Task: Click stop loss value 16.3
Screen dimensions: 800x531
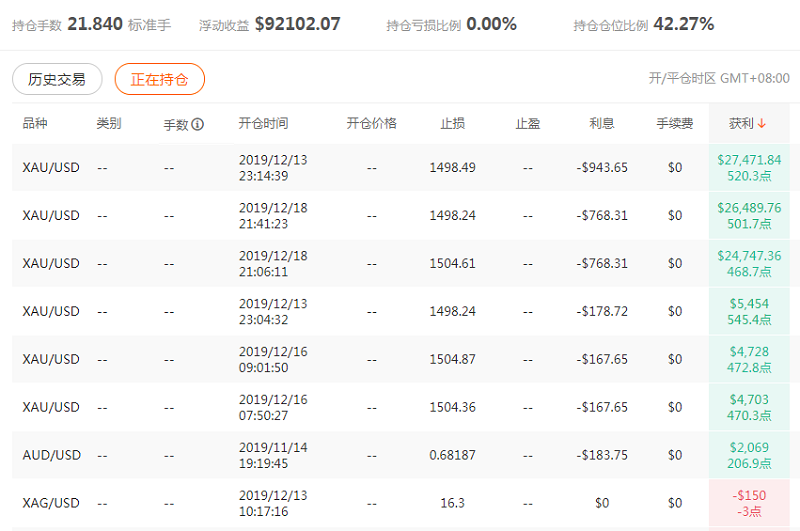Action: (453, 503)
